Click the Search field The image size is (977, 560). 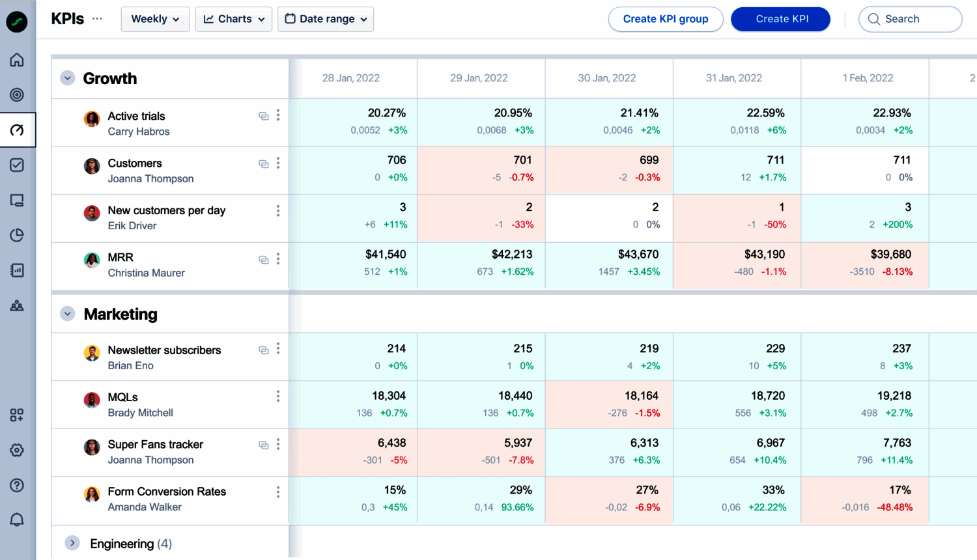pos(910,19)
